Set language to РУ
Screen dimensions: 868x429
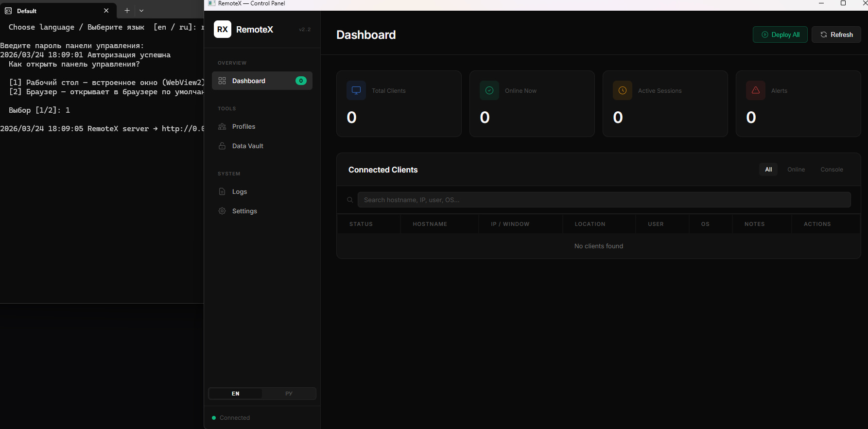289,394
